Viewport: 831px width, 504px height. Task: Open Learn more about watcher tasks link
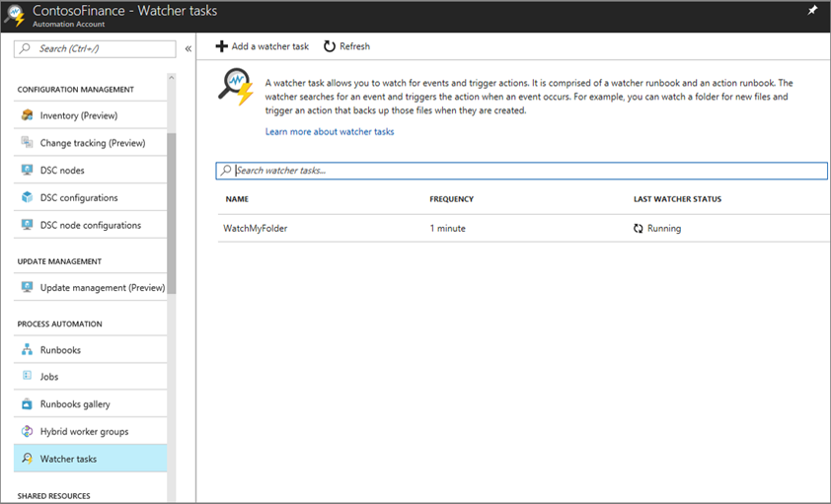[330, 131]
